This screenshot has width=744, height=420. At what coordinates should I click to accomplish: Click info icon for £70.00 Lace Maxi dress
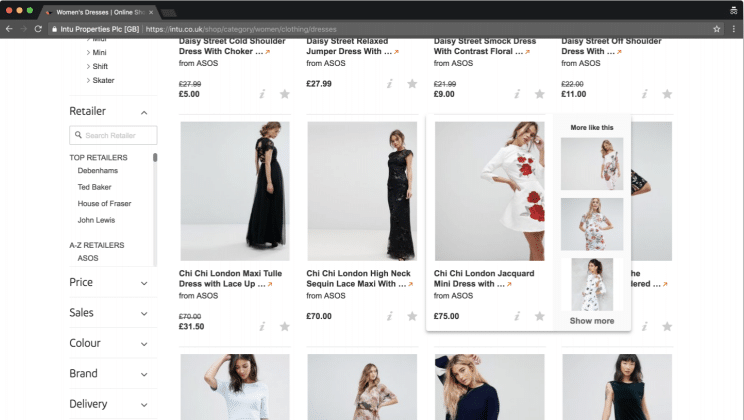click(x=390, y=326)
